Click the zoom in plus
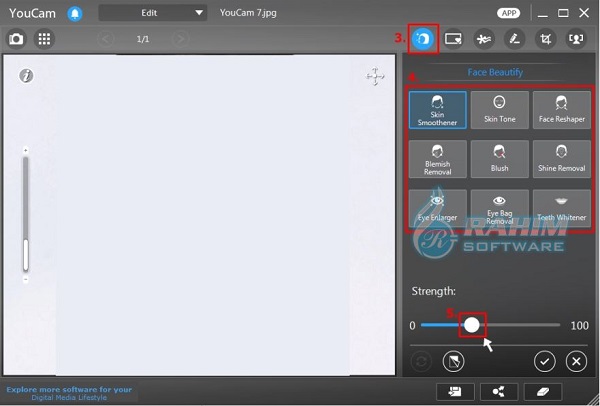 [26, 150]
